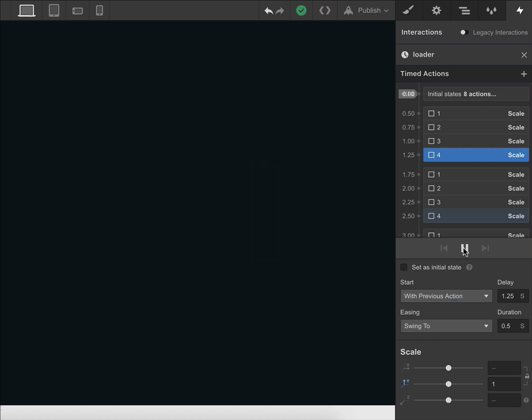Screen dimensions: 532x420
Task: Switch to mobile portrait view
Action: click(x=100, y=10)
